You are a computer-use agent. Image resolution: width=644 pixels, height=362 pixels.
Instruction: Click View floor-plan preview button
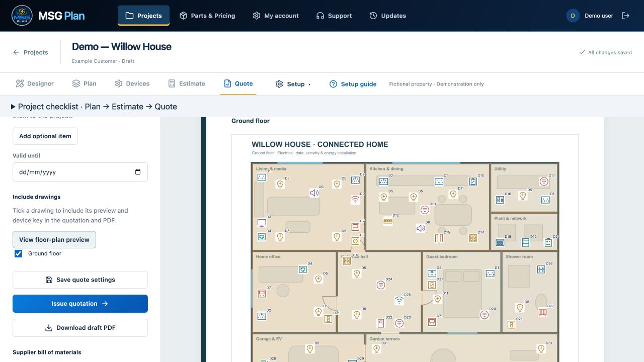(54, 240)
